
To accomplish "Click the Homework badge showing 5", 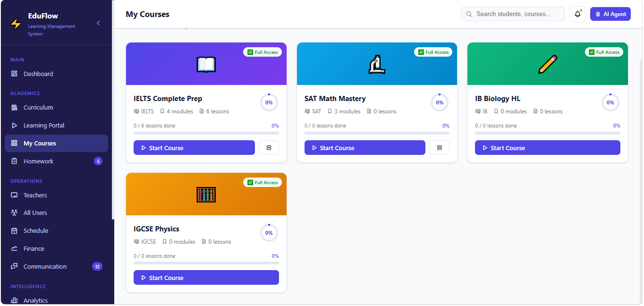I will [98, 161].
